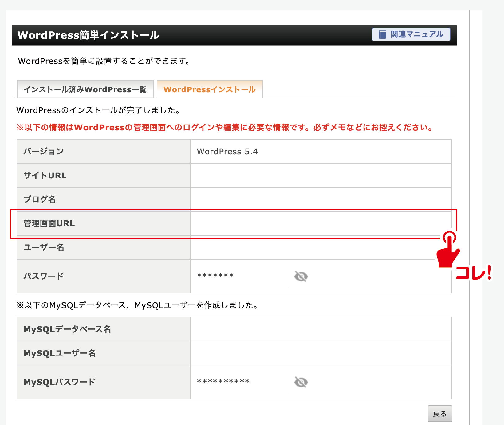The height and width of the screenshot is (425, 504).
Task: Click the WordPress 5.4 version text
Action: [227, 152]
